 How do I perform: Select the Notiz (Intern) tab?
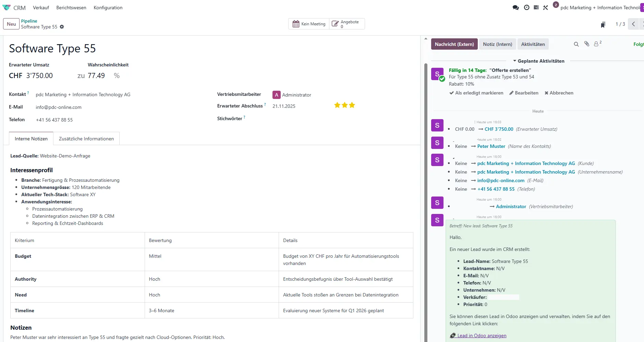(x=497, y=44)
